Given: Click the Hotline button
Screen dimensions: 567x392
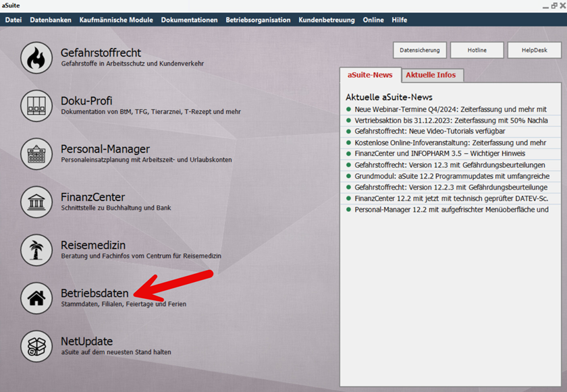Looking at the screenshot, I should [477, 50].
